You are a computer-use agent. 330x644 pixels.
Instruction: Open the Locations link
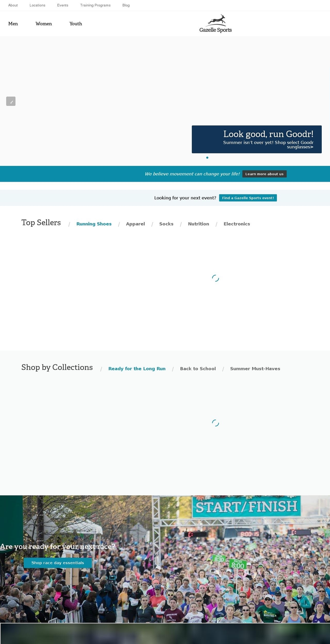pos(37,5)
